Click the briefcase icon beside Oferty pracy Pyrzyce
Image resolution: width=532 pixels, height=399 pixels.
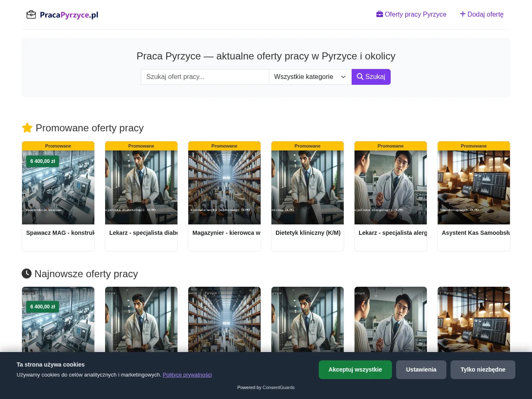pos(379,14)
